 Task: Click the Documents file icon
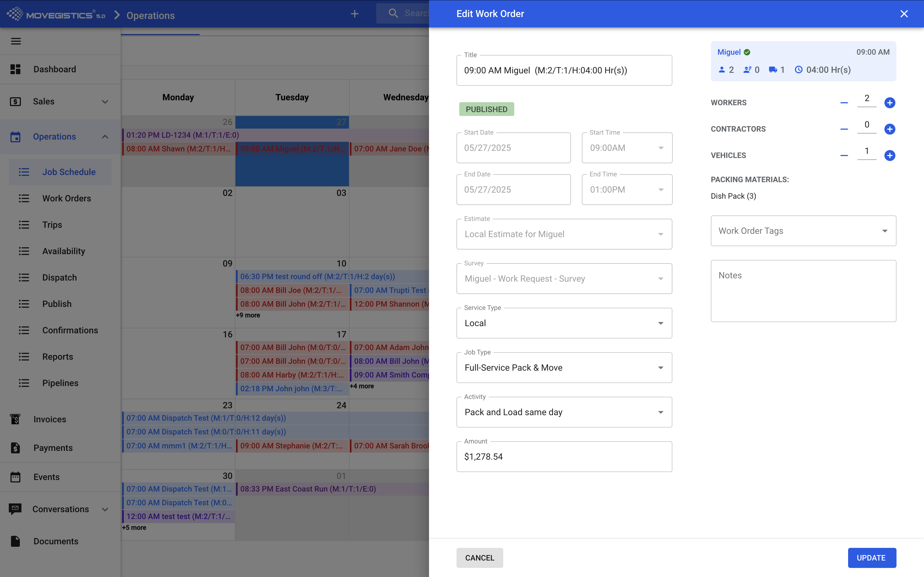tap(15, 541)
